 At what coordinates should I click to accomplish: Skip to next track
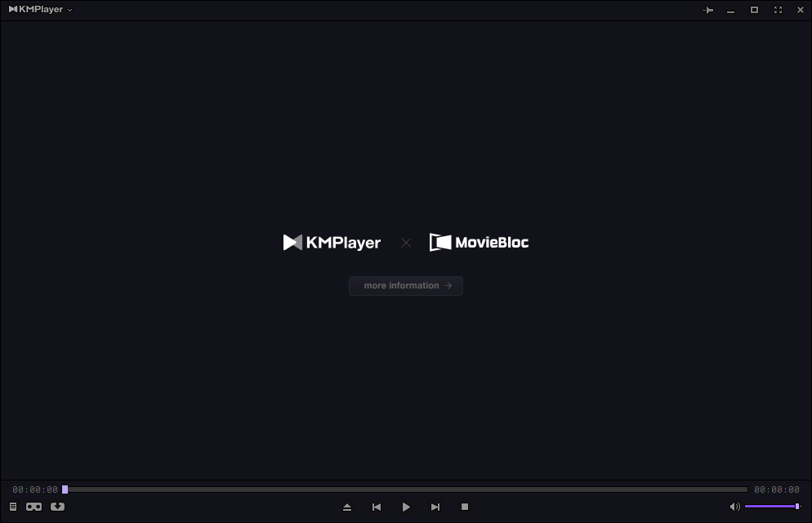435,507
